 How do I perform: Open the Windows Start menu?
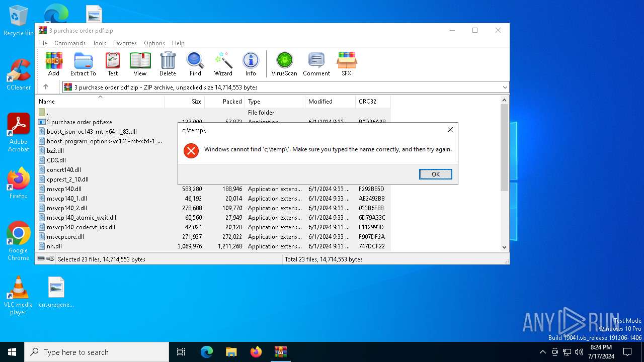12,352
